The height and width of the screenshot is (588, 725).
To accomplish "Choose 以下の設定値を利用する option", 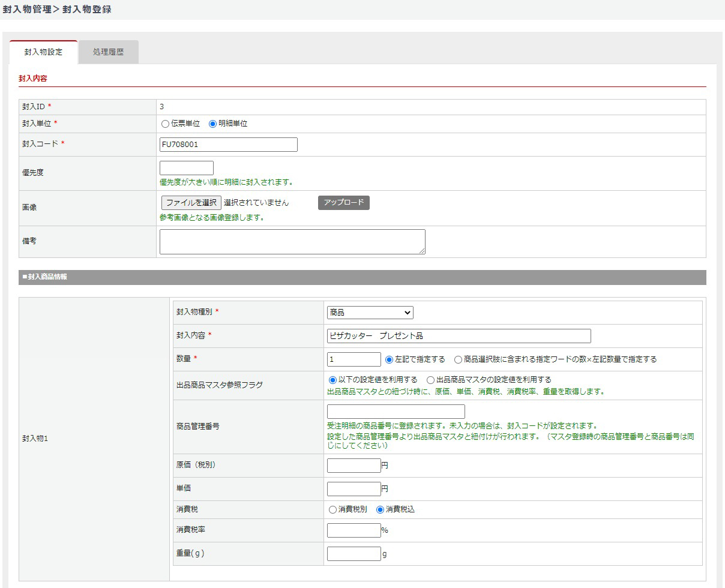I will click(332, 380).
